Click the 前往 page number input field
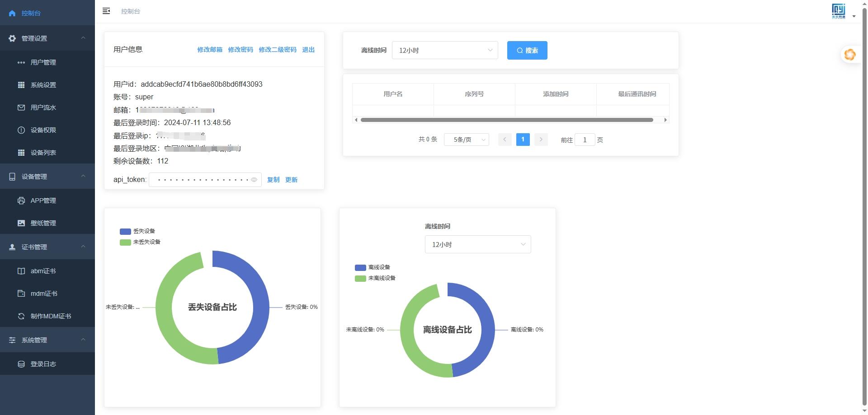868x415 pixels. click(585, 140)
